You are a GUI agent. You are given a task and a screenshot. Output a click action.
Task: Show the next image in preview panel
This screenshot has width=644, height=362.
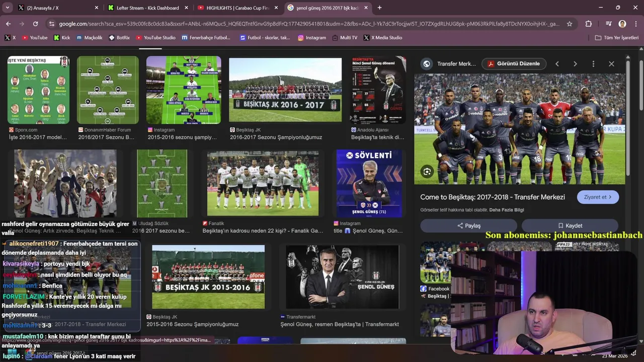coord(575,64)
